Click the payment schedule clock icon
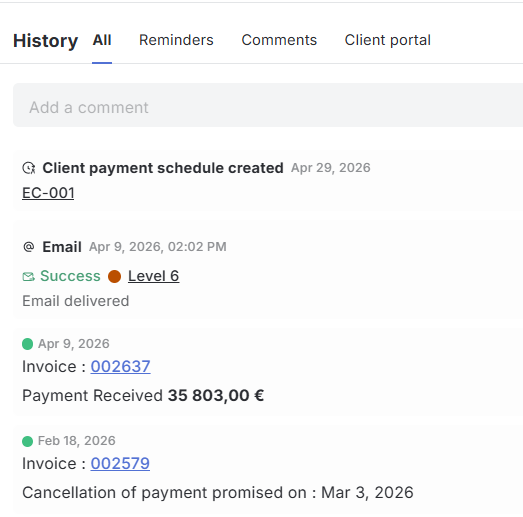 (x=29, y=168)
